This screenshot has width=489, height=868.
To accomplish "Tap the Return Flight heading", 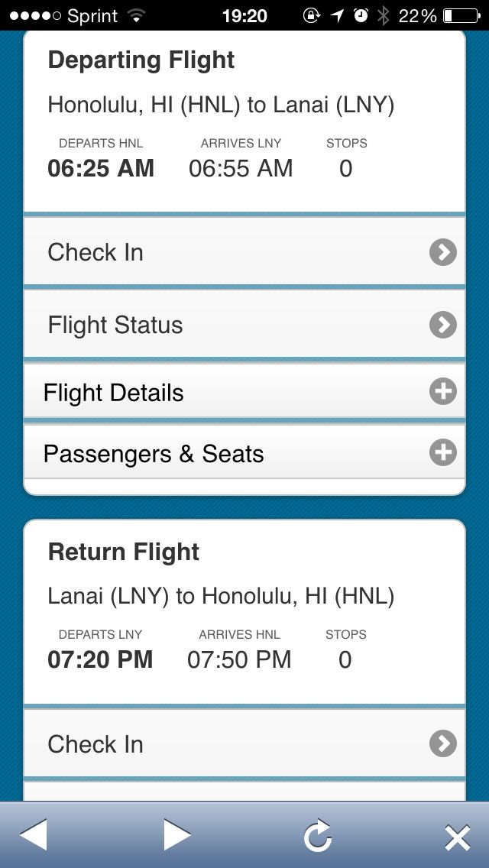I will pos(124,552).
